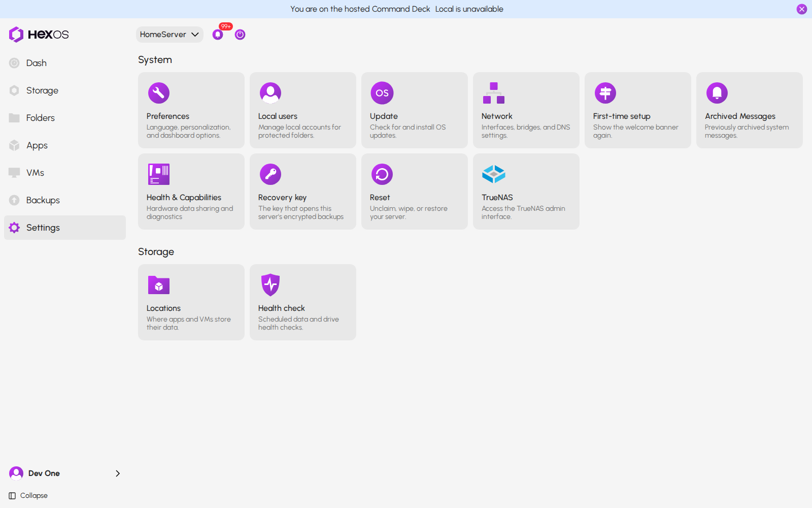
Task: Click 'Interfaces, bridges, and DNS settings.' text
Action: click(526, 132)
